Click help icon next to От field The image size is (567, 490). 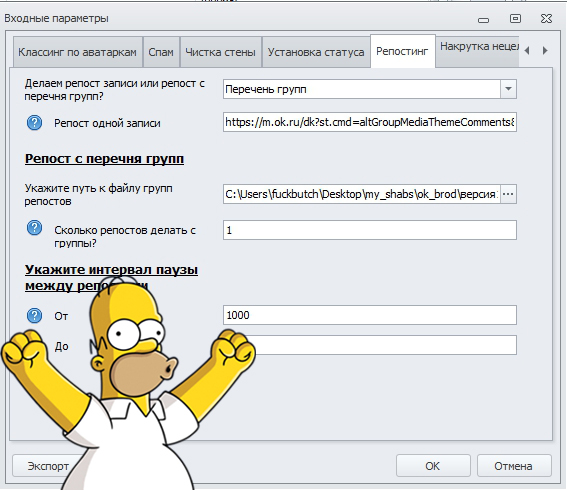tap(34, 315)
